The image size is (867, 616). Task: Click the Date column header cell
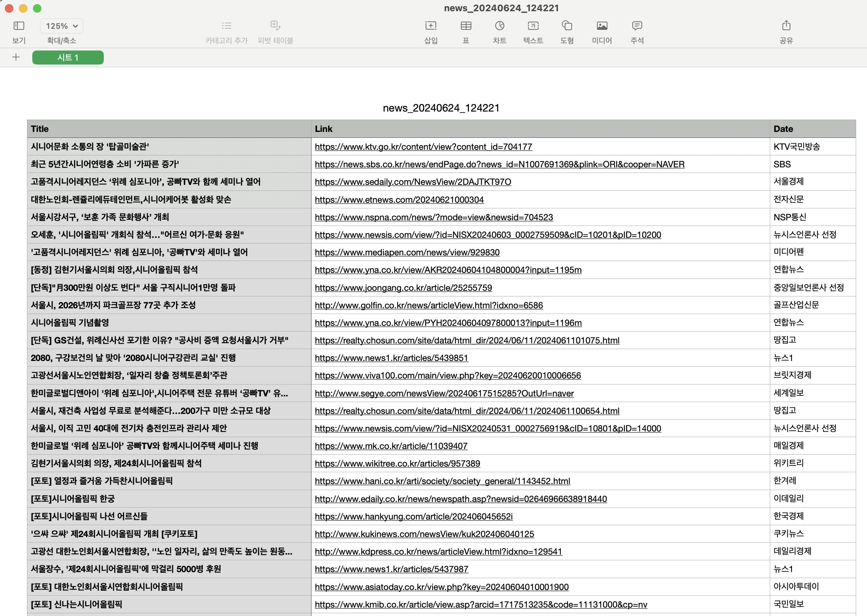812,129
